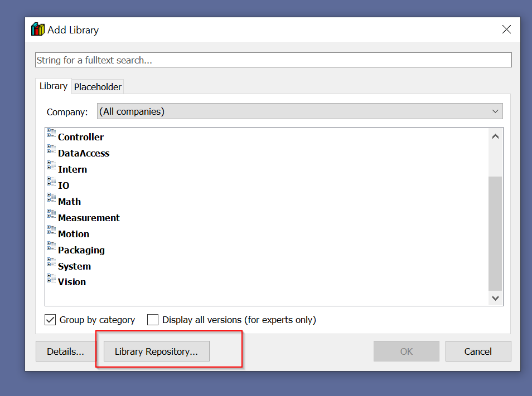This screenshot has height=396, width=532.
Task: Click the list scrollbar down arrow
Action: pos(495,298)
